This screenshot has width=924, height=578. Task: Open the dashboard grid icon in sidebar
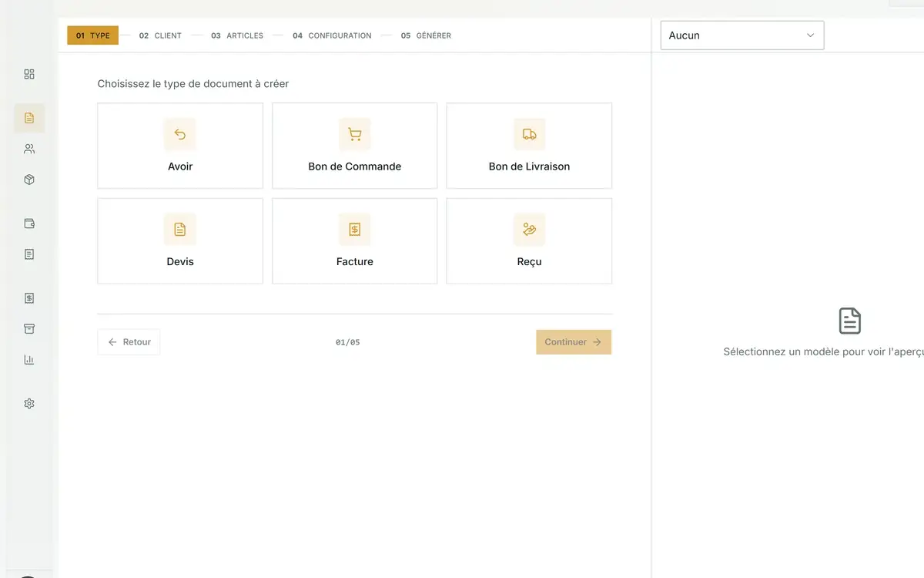pos(29,74)
